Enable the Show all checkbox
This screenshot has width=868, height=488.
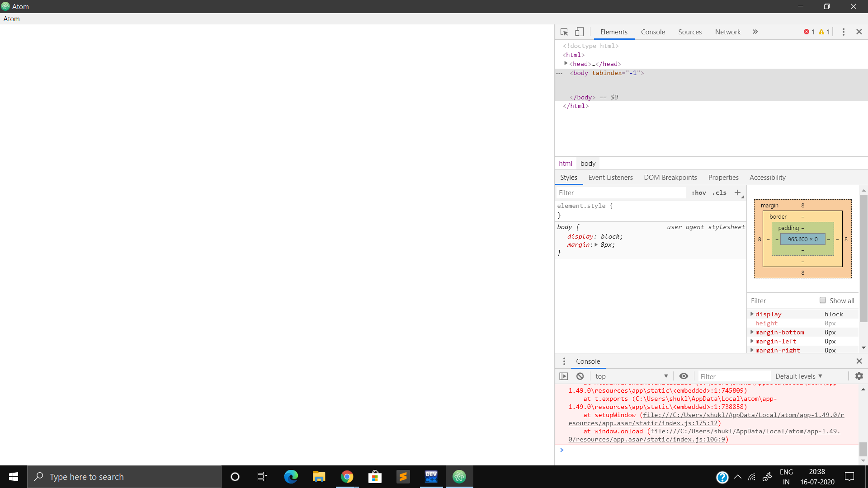[823, 300]
